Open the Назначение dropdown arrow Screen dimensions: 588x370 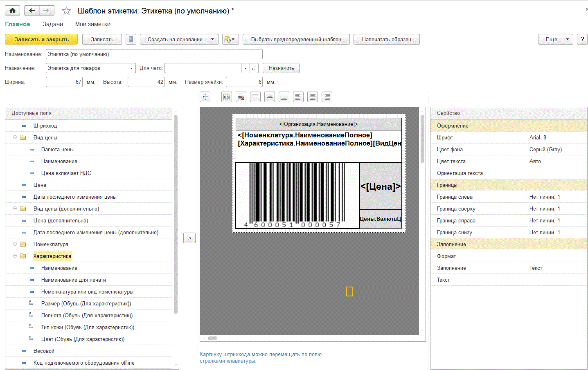(x=131, y=68)
